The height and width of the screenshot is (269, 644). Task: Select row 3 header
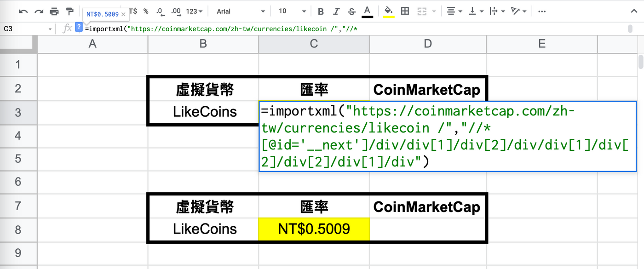[18, 112]
